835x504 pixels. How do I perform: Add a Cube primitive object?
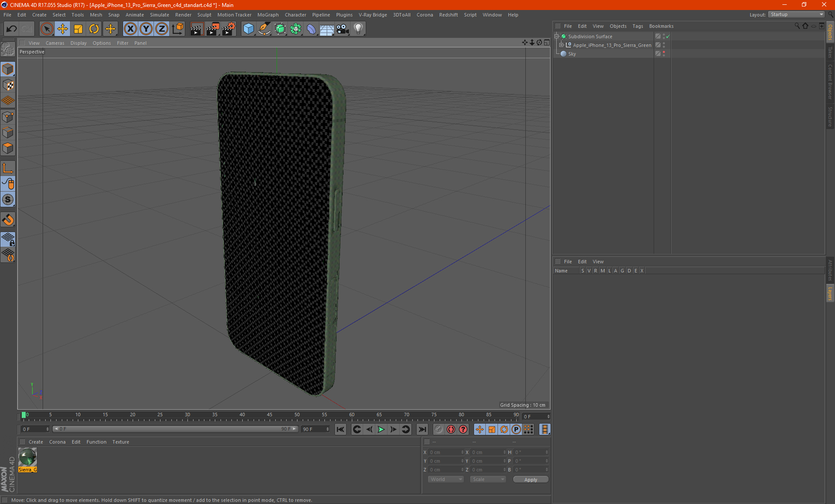point(248,29)
